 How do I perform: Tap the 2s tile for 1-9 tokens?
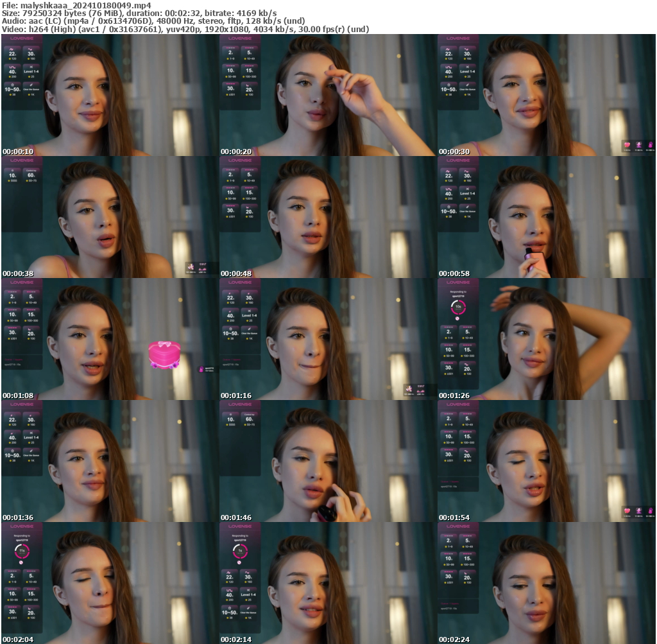pyautogui.click(x=230, y=52)
